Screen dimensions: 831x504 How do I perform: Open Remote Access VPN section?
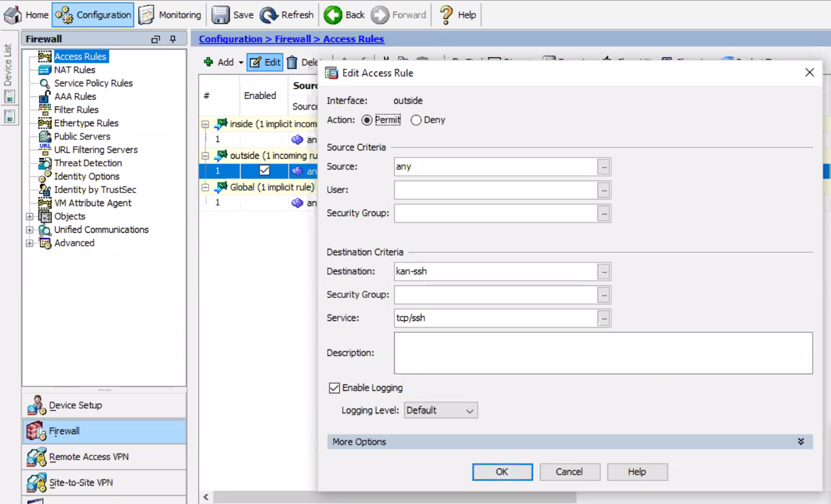[104, 457]
